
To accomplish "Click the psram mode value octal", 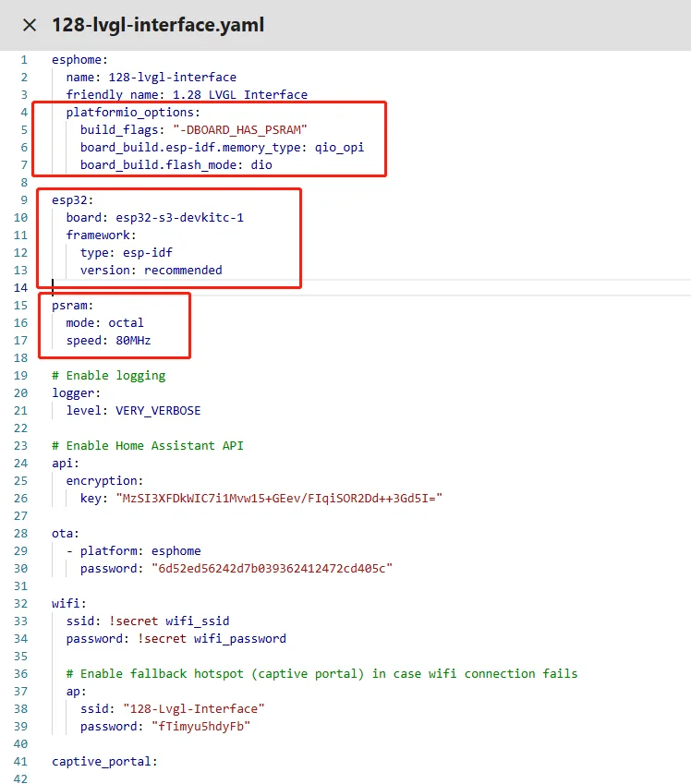I will coord(126,323).
